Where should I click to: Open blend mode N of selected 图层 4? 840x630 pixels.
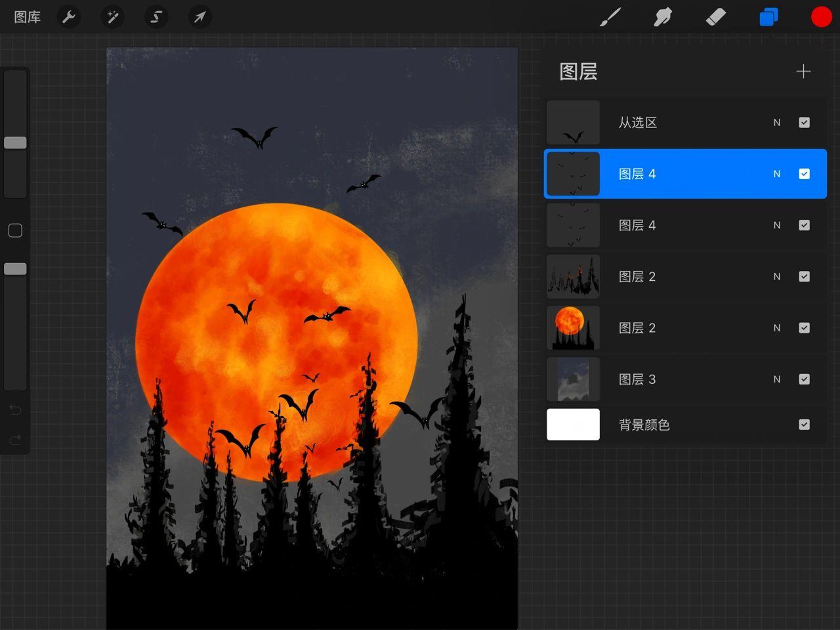pos(777,174)
